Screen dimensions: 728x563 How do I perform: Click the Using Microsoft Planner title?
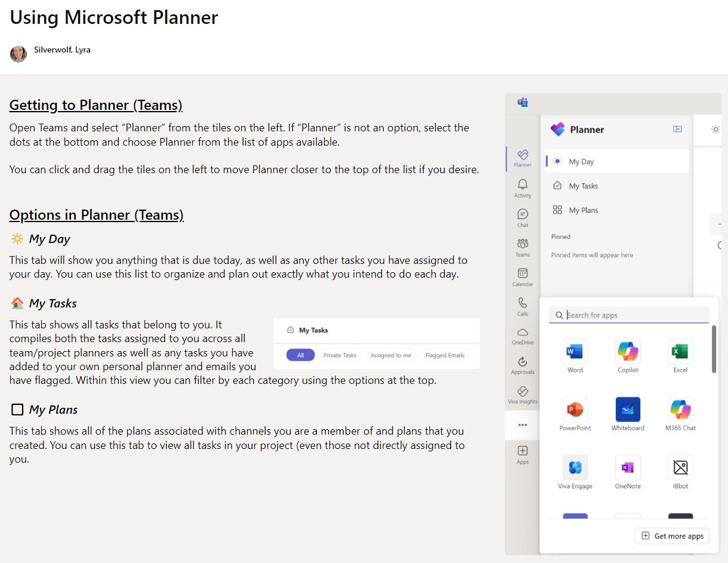click(114, 17)
